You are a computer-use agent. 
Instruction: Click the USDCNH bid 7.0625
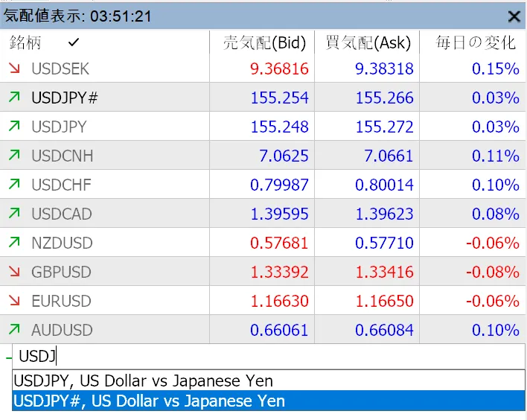click(284, 156)
